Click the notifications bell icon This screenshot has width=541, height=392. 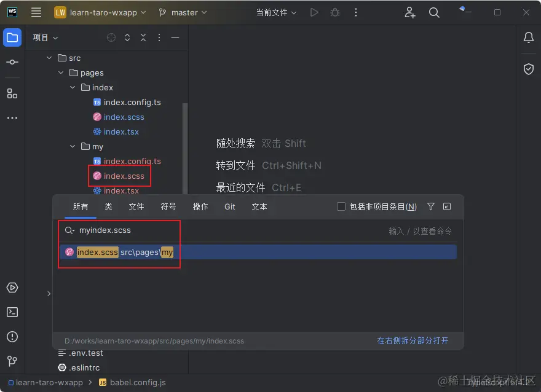coord(528,37)
